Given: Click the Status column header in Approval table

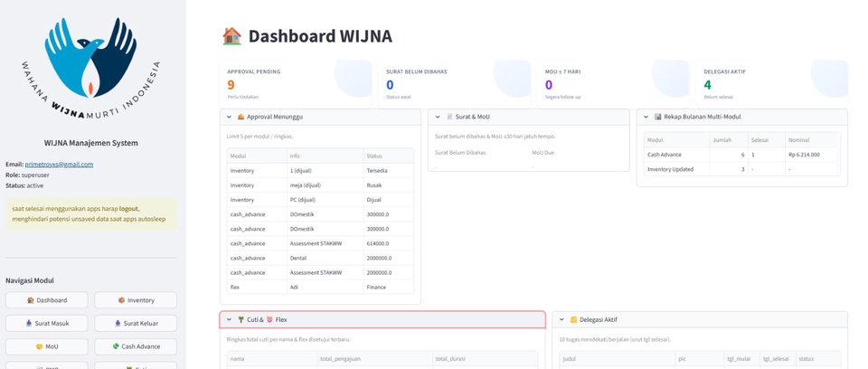Looking at the screenshot, I should [x=374, y=156].
